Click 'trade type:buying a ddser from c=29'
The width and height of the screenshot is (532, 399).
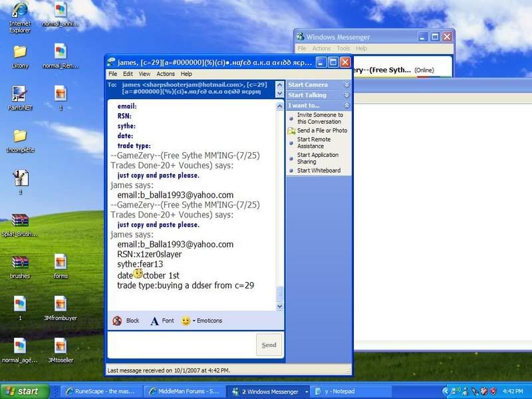point(186,285)
